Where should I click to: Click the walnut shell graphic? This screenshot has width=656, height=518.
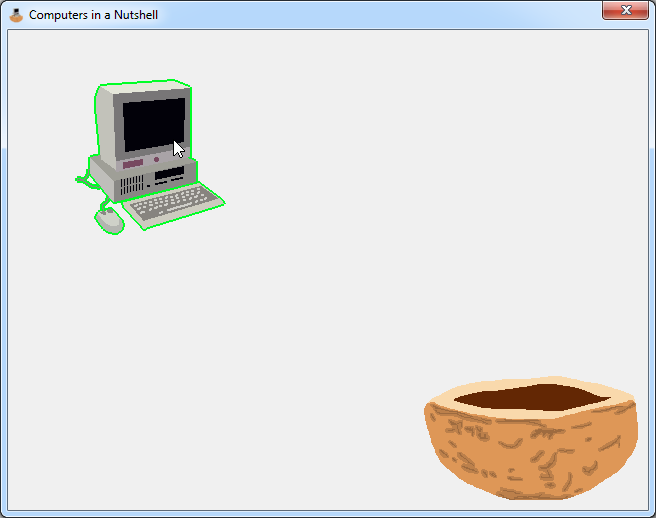pyautogui.click(x=531, y=438)
